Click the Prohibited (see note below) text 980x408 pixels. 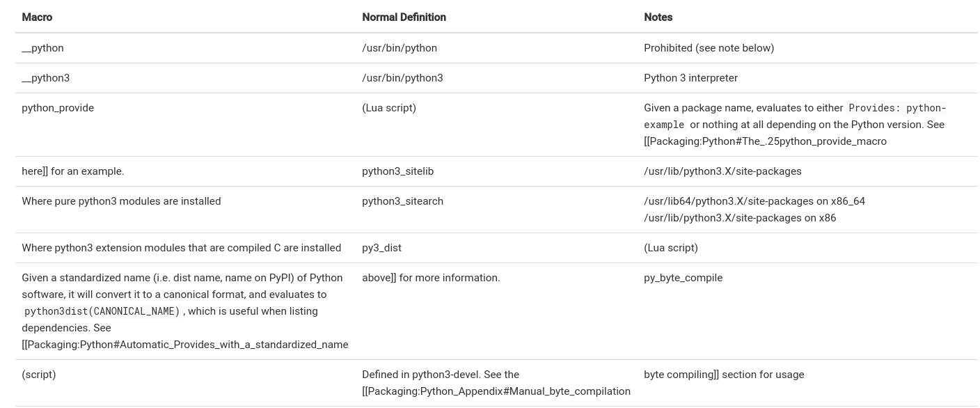[x=709, y=48]
